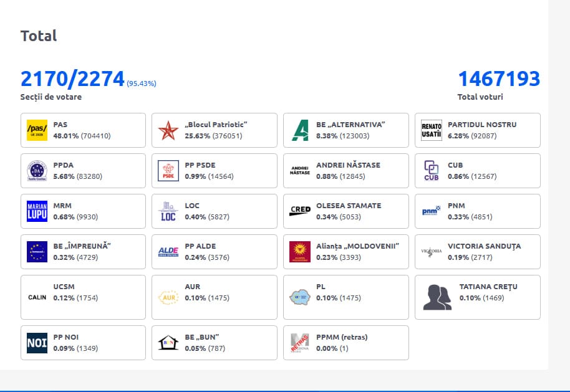
Task: Select MRM 0.68% result text
Action: [75, 217]
